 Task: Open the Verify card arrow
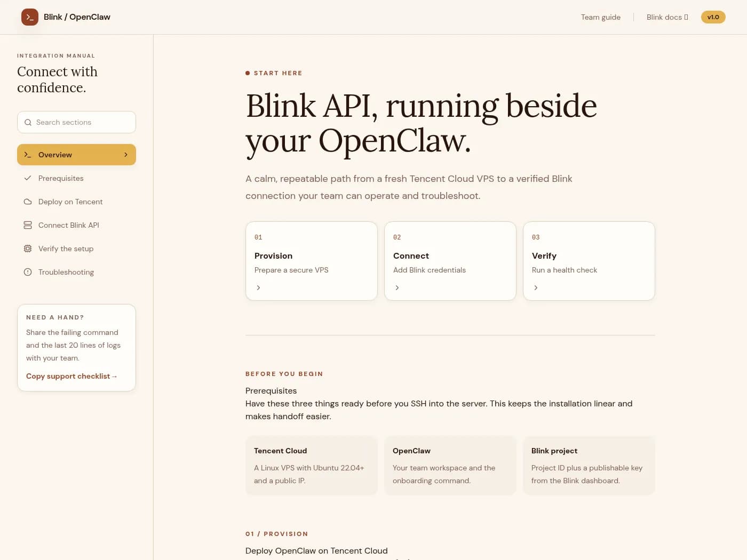coord(536,287)
